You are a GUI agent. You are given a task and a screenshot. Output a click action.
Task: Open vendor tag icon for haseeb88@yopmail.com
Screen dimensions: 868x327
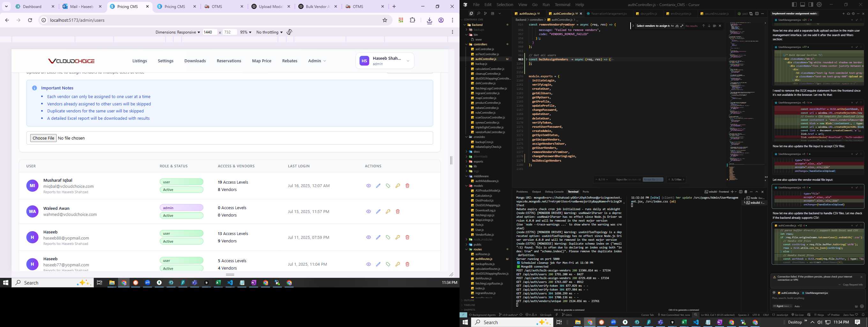point(388,237)
